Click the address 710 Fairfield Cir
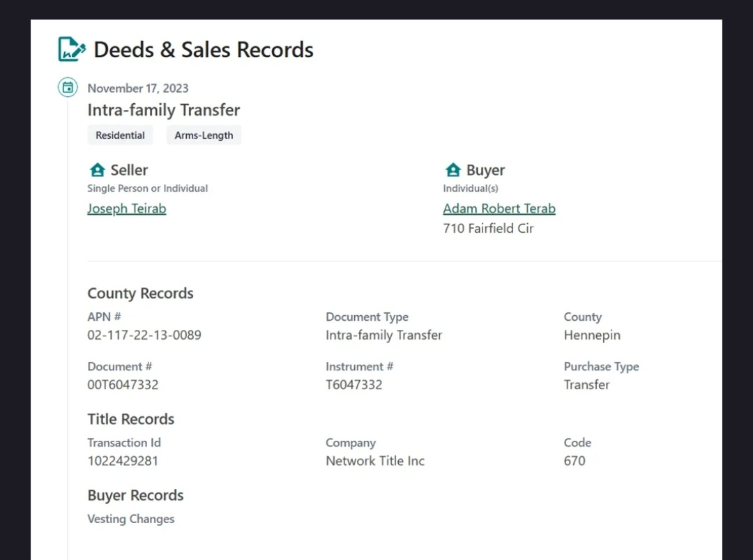753x560 pixels. tap(488, 228)
